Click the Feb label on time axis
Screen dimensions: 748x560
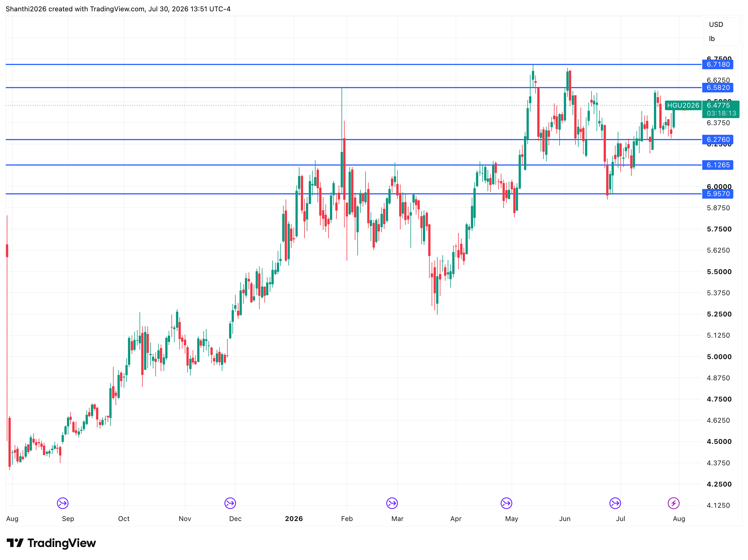tap(347, 519)
